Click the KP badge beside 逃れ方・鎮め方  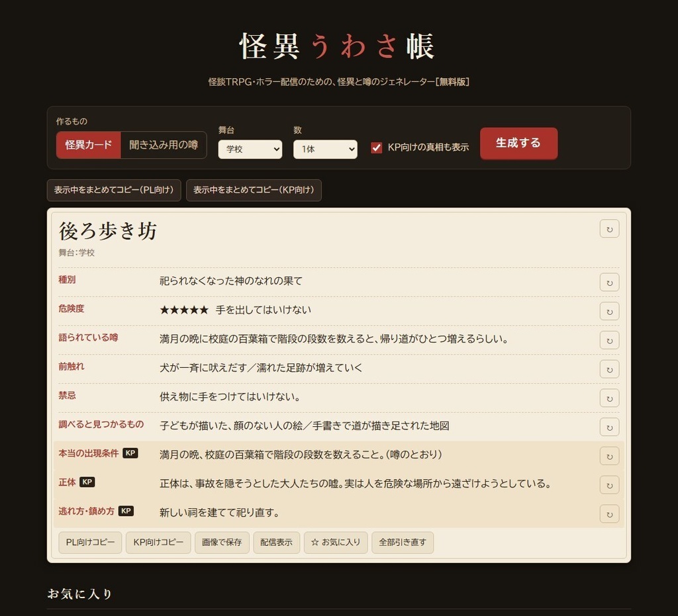coord(126,511)
